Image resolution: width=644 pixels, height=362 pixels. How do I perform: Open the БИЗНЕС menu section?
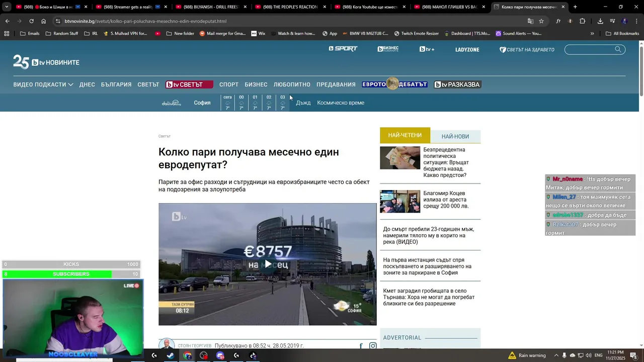(x=256, y=84)
